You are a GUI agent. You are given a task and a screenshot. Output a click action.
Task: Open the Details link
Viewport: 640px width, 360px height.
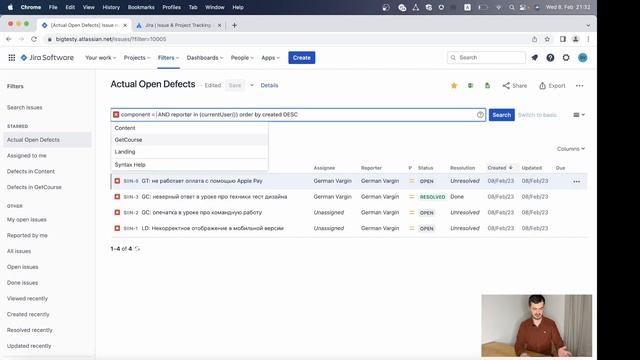[269, 85]
